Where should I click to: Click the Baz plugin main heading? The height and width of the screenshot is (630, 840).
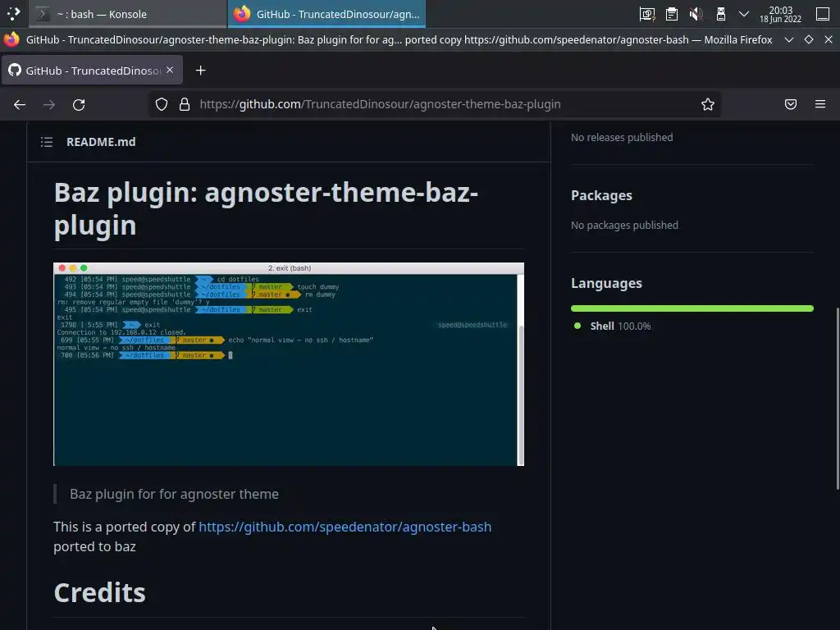tap(267, 208)
